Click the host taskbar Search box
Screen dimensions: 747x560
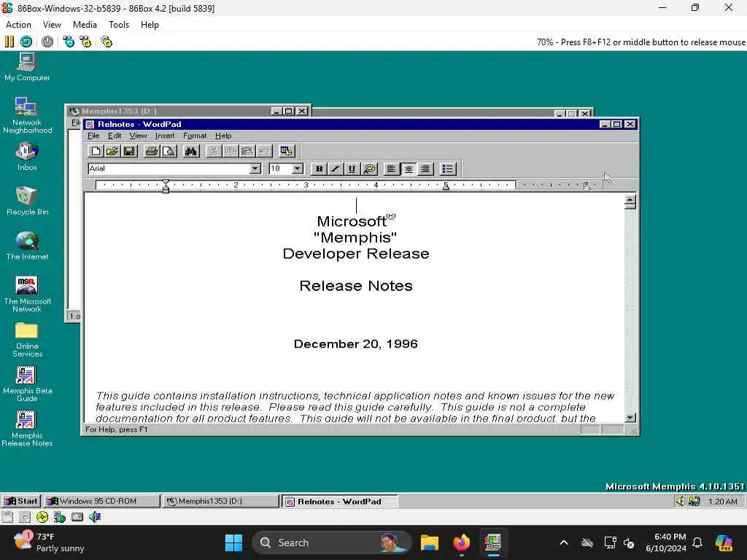click(x=332, y=542)
